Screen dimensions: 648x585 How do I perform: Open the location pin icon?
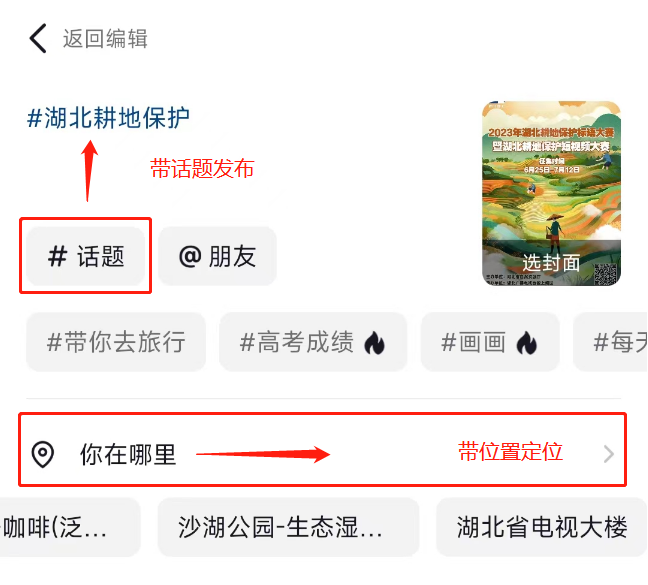click(x=43, y=454)
